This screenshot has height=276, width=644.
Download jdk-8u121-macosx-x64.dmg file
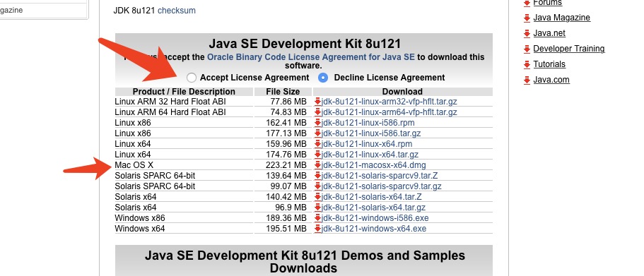(374, 165)
